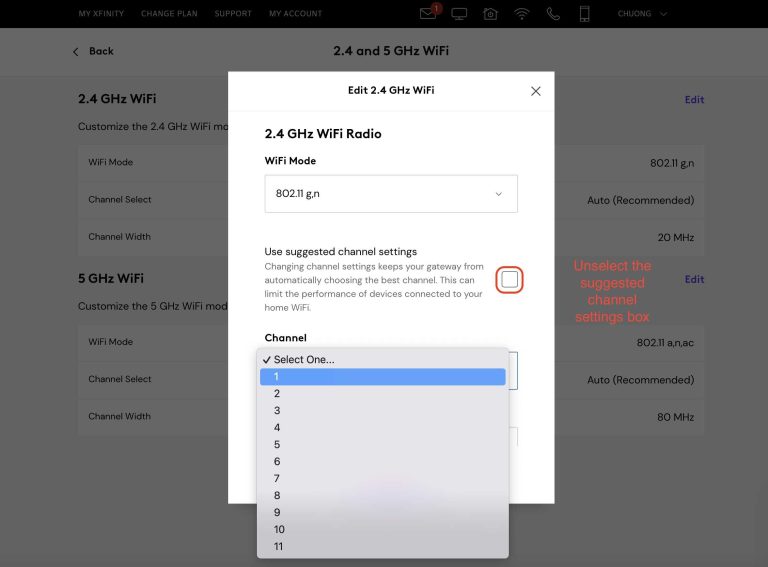Viewport: 768px width, 567px height.
Task: Select channel 1 from the list
Action: 383,377
